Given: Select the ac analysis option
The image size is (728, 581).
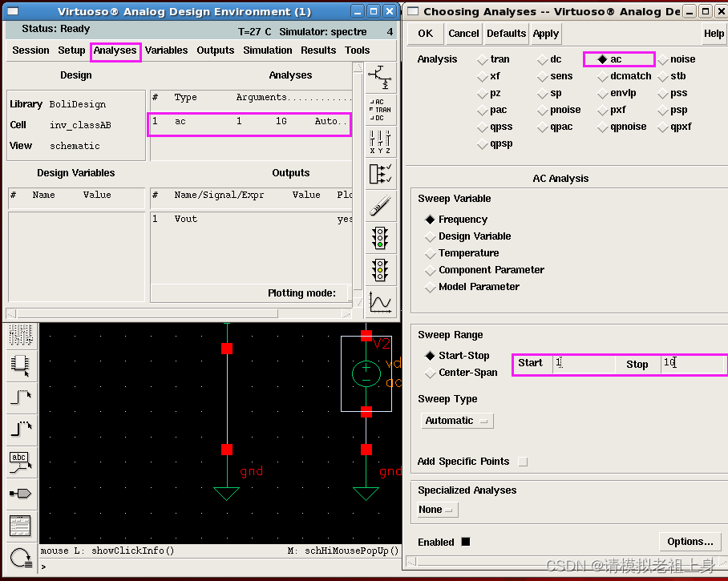Looking at the screenshot, I should (603, 59).
